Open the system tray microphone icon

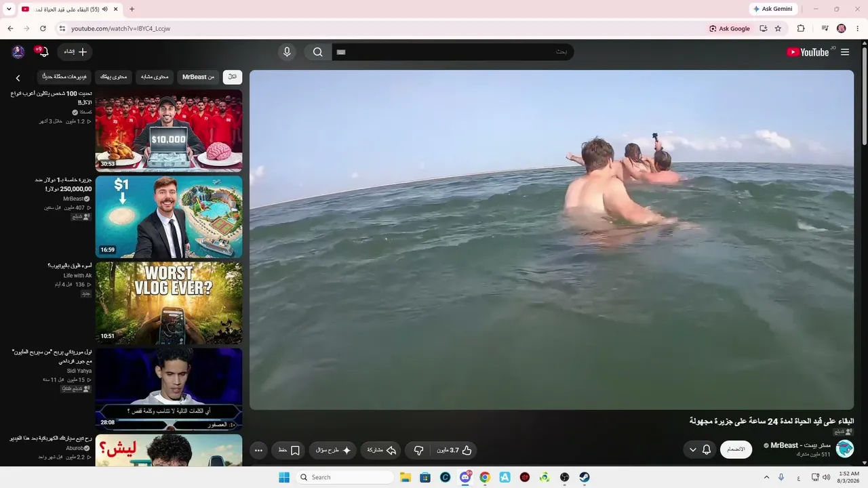[781, 477]
